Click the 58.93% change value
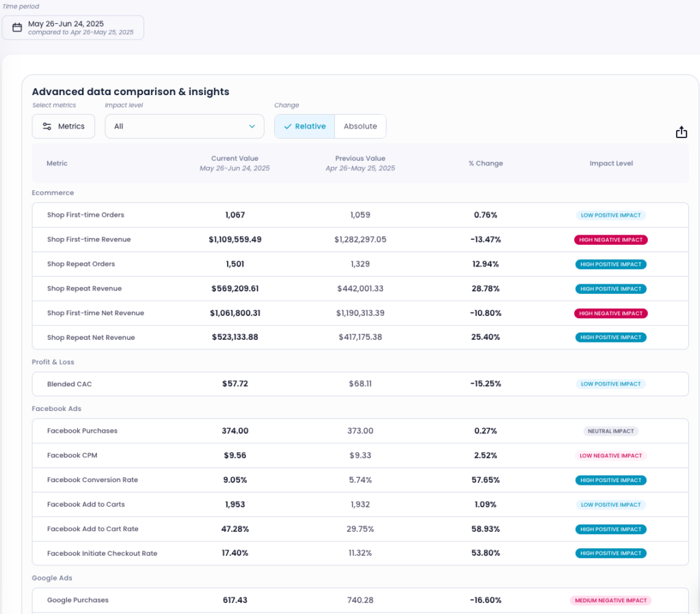700x614 pixels. click(486, 529)
